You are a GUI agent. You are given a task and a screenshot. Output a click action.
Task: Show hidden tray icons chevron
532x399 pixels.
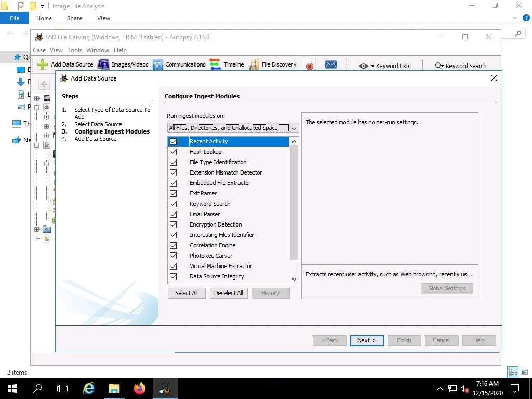pos(440,389)
